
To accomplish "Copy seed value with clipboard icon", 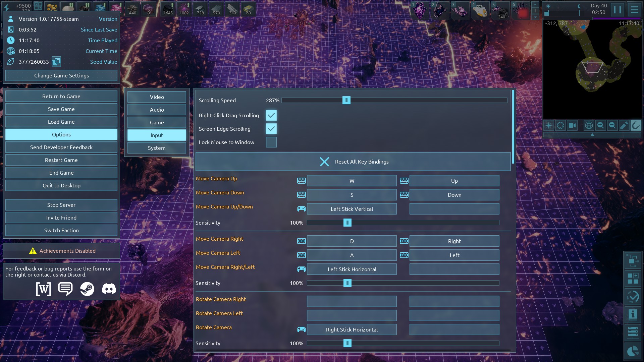I will pyautogui.click(x=56, y=62).
